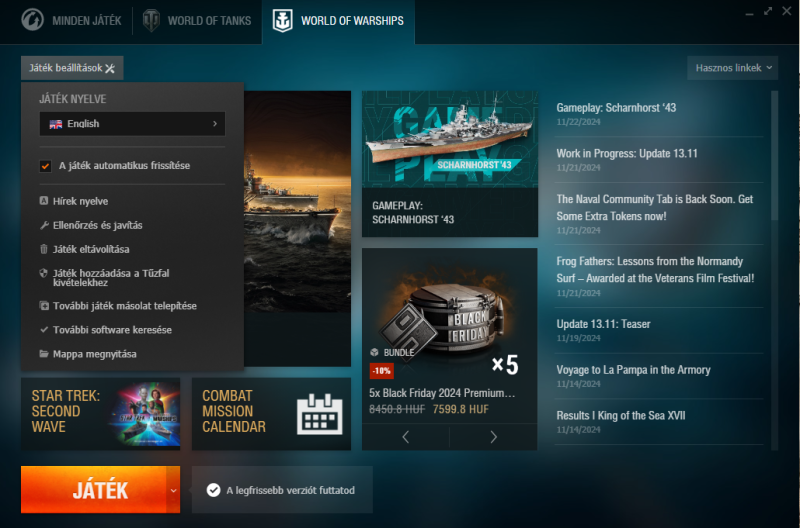This screenshot has height=528, width=800.
Task: Open Results | King of the Sea XVII
Action: click(x=620, y=415)
